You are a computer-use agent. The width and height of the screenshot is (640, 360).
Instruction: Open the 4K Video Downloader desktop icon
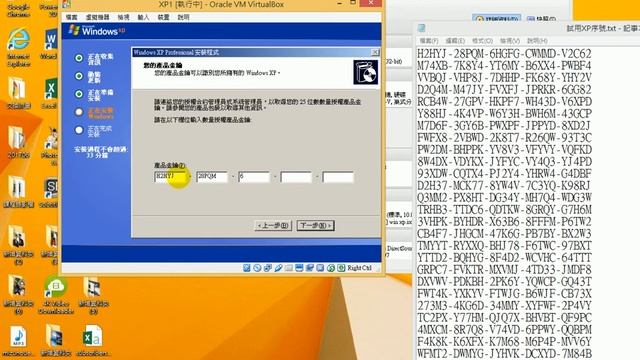(x=56, y=295)
